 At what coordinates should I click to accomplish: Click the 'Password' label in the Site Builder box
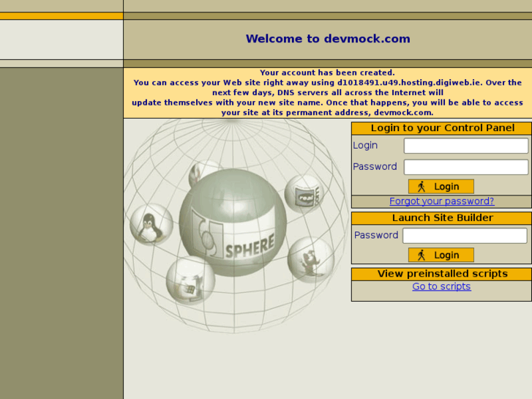coord(376,235)
